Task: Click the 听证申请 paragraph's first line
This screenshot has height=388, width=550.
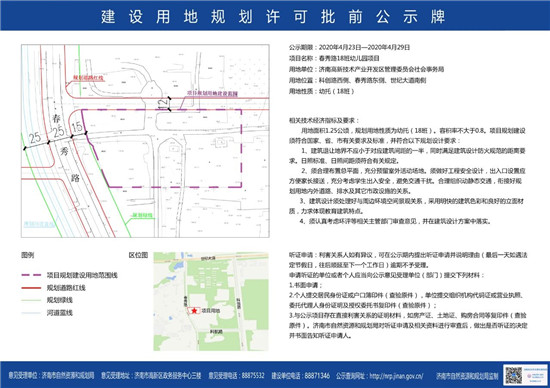Action: click(x=408, y=255)
